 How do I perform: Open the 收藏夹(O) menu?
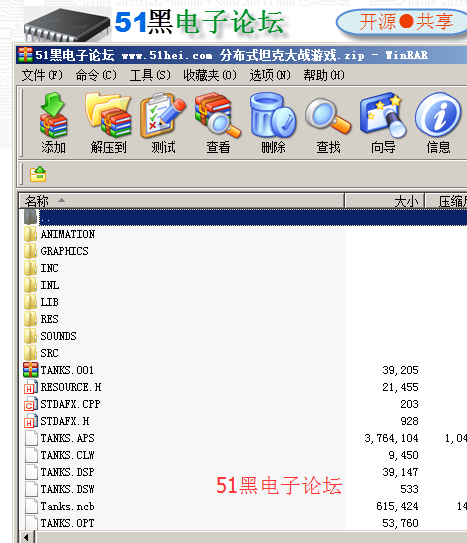click(210, 75)
